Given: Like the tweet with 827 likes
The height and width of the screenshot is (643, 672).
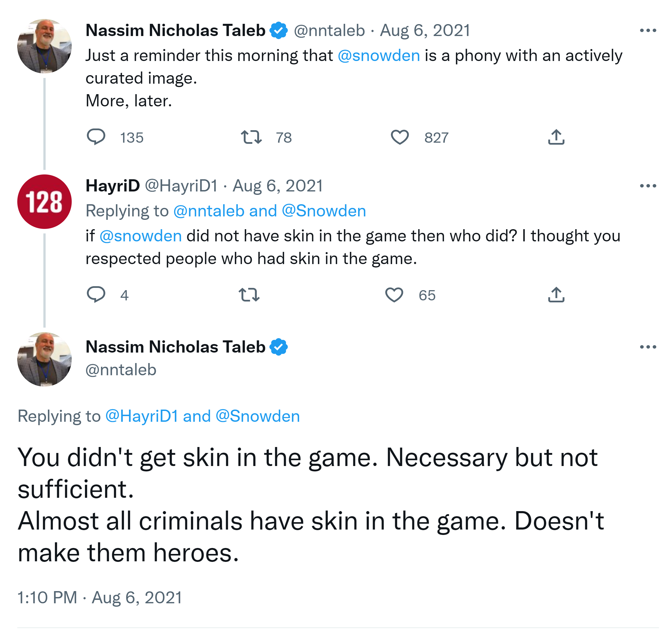Looking at the screenshot, I should [x=400, y=137].
